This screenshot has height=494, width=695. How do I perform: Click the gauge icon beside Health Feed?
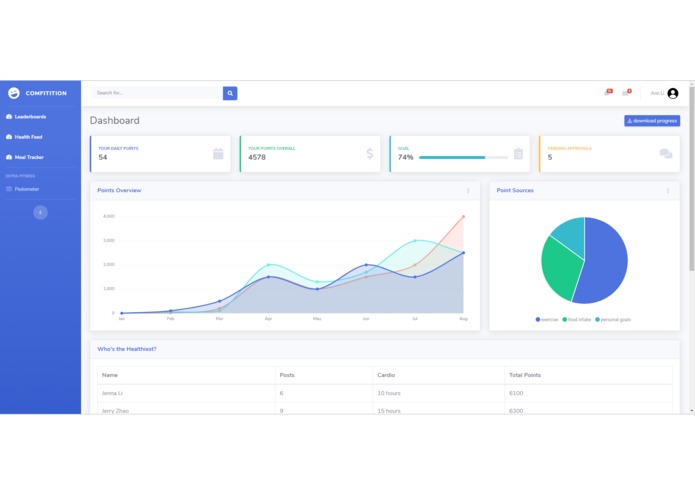coord(9,137)
